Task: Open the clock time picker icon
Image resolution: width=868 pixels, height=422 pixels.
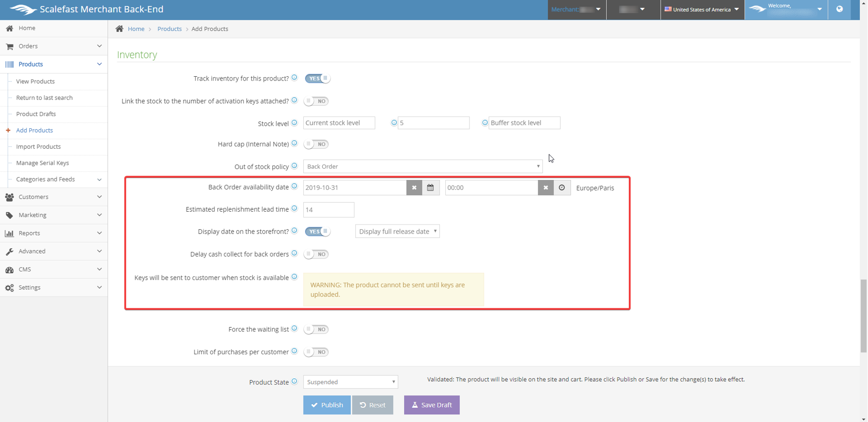Action: 562,188
